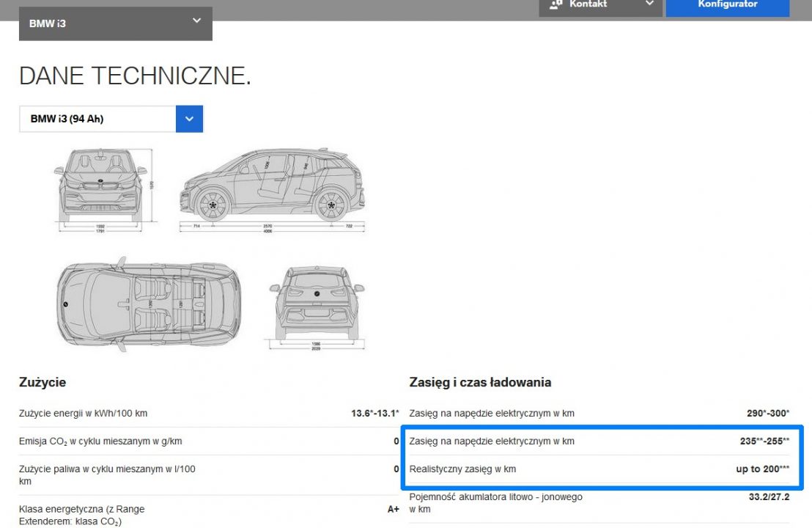
Task: Click the chevron in the BMW i3 header bar
Action: 197,21
